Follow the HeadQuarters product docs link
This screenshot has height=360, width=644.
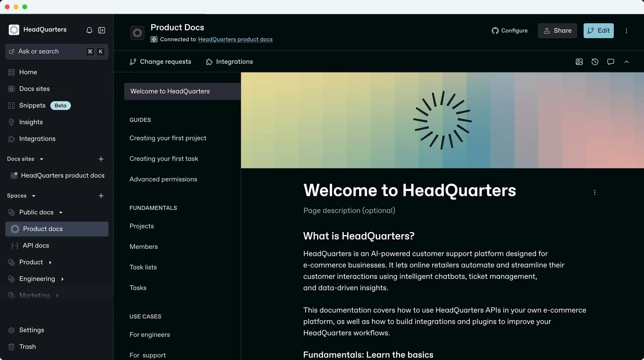tap(235, 39)
